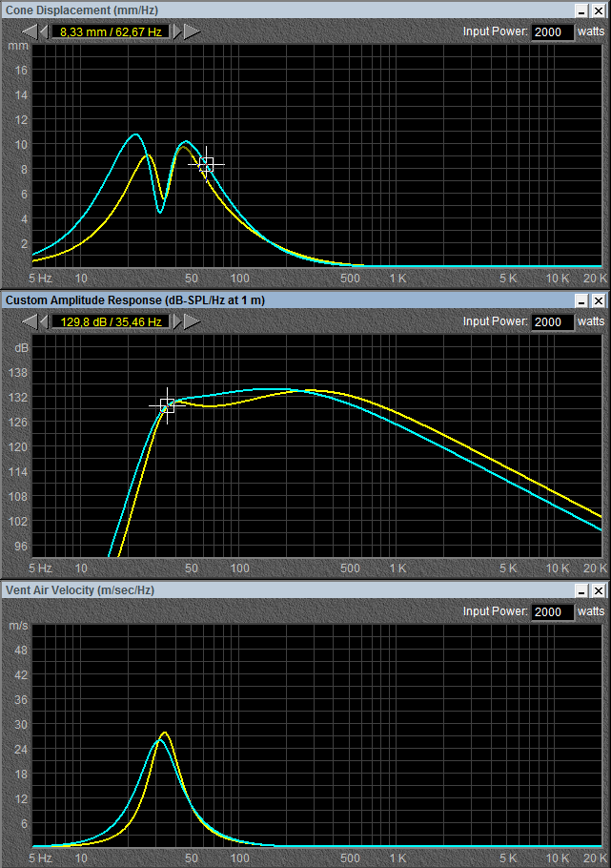The height and width of the screenshot is (868, 611).
Task: Click the small left arrow in Custom Amplitude Response
Action: pos(44,321)
